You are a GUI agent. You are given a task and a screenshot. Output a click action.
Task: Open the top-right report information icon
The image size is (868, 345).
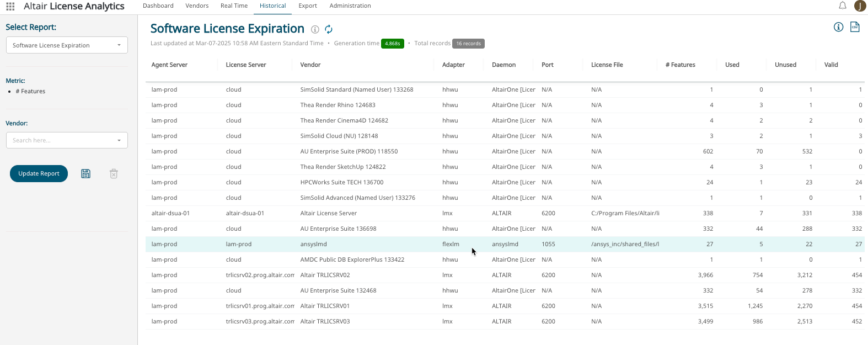click(x=838, y=27)
